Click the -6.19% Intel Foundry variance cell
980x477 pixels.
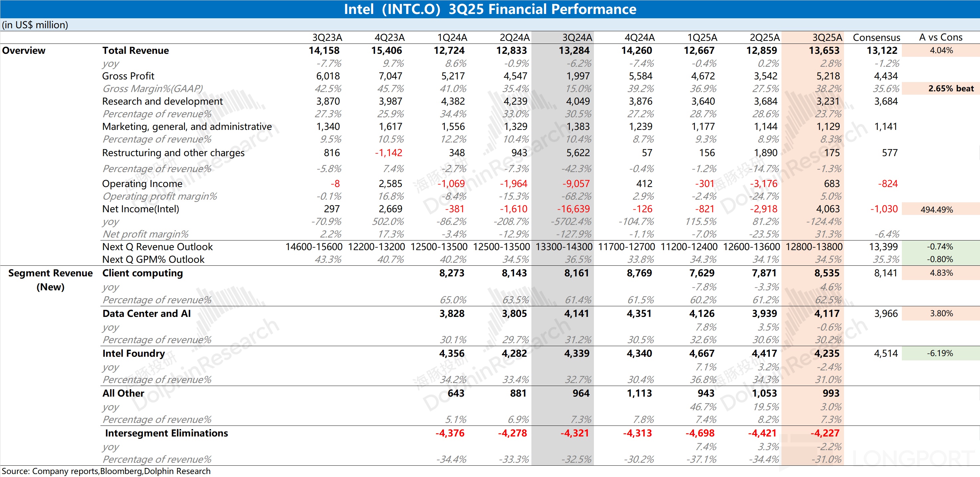(x=939, y=353)
